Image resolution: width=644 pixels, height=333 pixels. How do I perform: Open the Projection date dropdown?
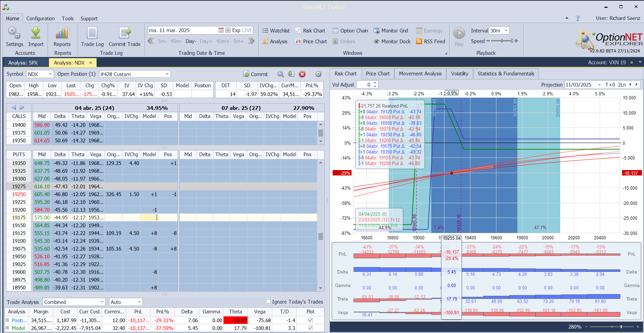pos(599,85)
